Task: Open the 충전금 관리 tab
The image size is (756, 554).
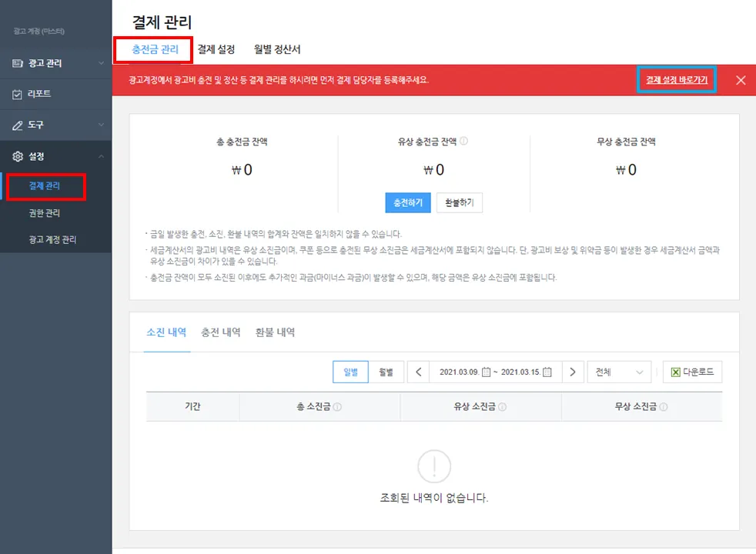Action: (x=155, y=49)
